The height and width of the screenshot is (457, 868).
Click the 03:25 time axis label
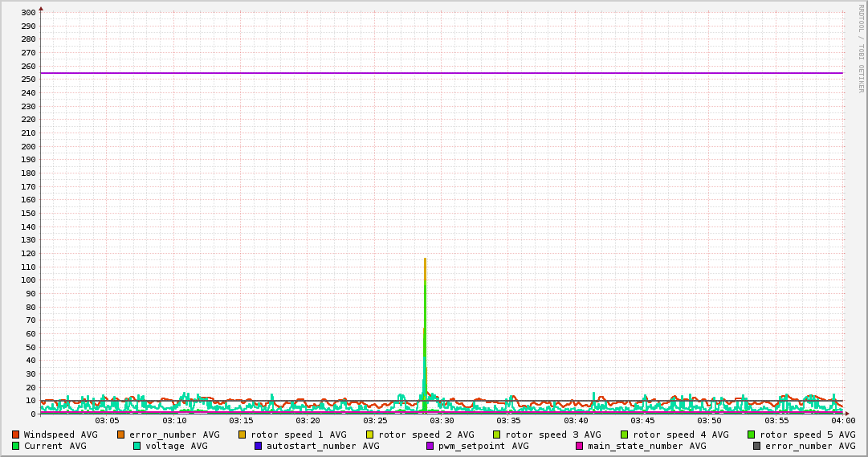click(x=375, y=421)
